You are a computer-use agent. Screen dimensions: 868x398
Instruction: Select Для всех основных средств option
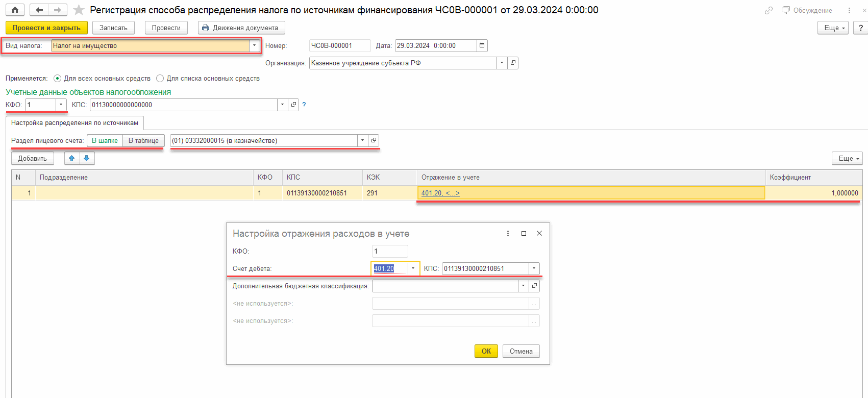coord(102,78)
